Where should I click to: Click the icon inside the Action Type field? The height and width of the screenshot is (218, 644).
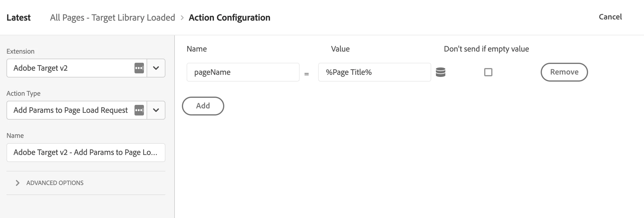point(139,110)
